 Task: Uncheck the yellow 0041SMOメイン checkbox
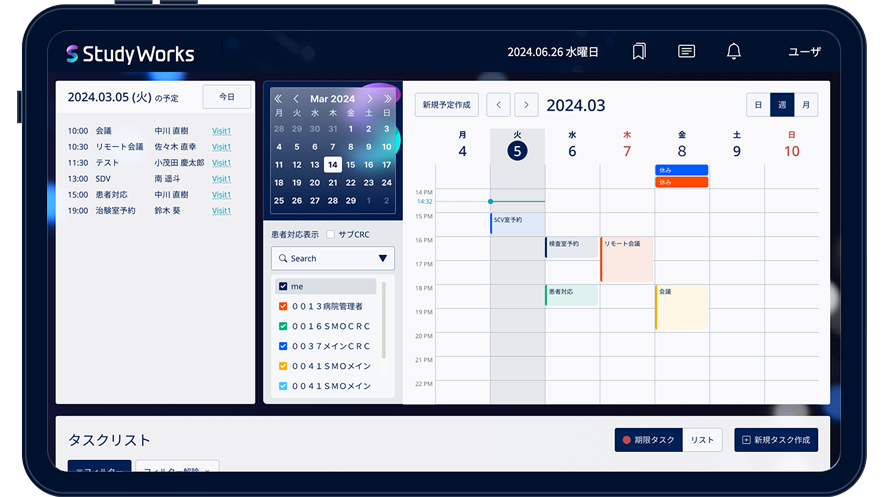[x=283, y=366]
